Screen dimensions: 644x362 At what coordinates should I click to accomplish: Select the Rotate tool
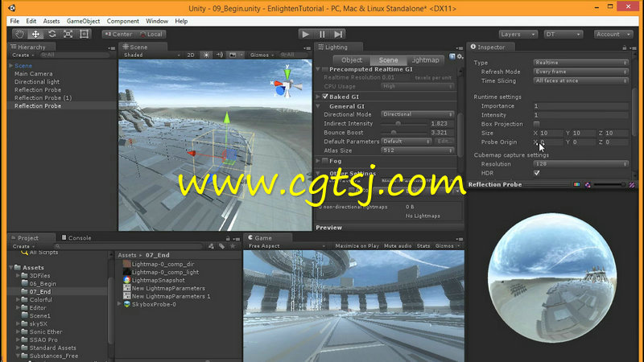pyautogui.click(x=52, y=34)
